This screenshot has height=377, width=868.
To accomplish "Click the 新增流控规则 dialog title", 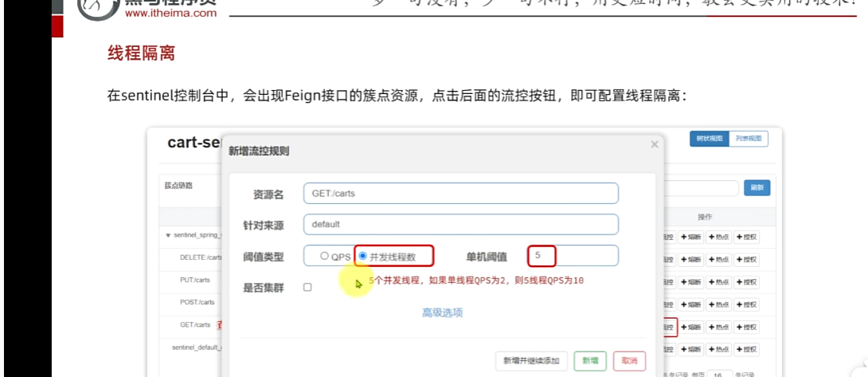I will [x=259, y=151].
